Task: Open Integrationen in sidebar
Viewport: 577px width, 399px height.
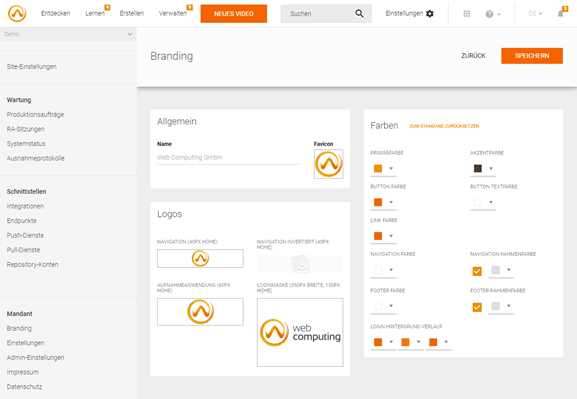Action: (x=25, y=206)
